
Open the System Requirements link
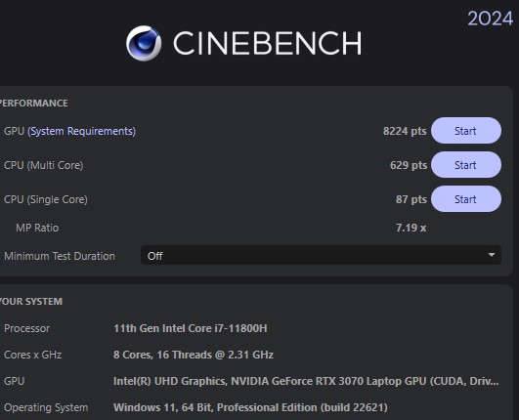(x=81, y=131)
